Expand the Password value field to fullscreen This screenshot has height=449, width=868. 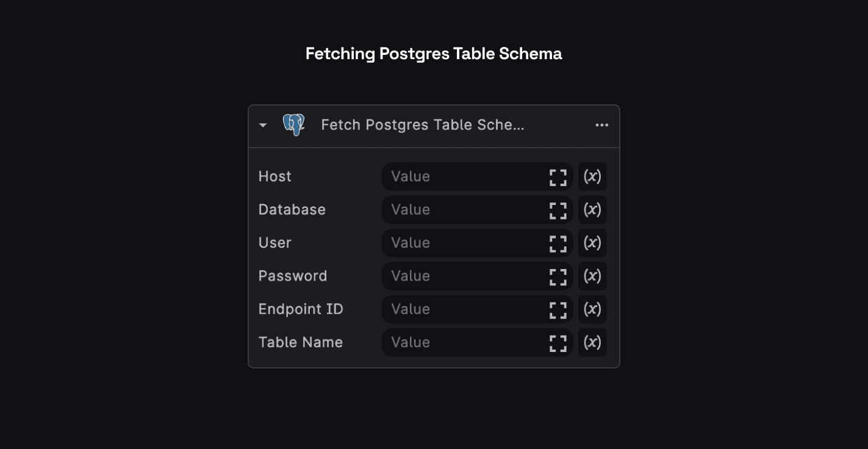(x=557, y=276)
